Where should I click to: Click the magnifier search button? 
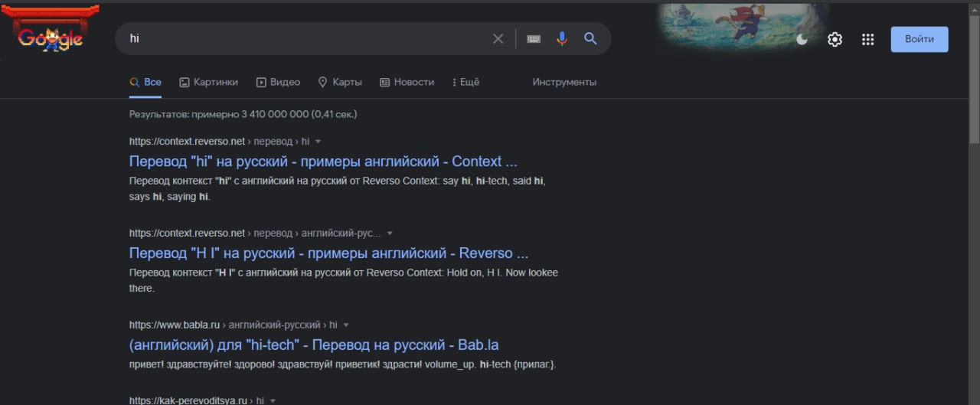point(590,38)
